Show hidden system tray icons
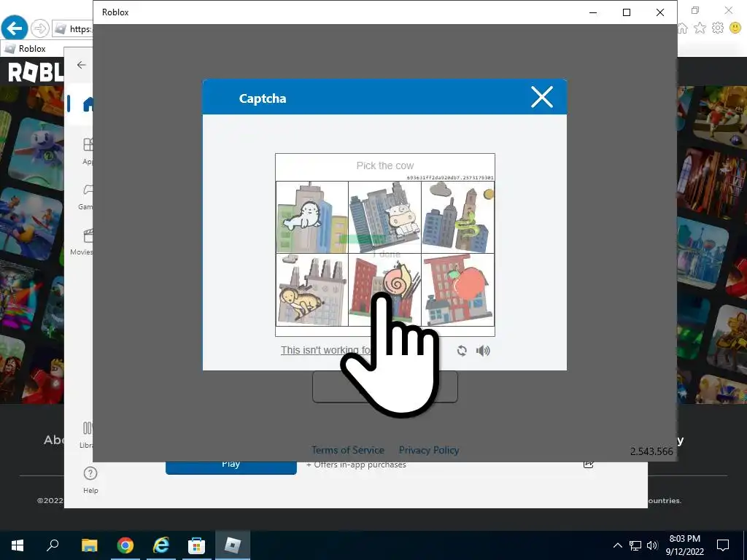747x560 pixels. (617, 545)
